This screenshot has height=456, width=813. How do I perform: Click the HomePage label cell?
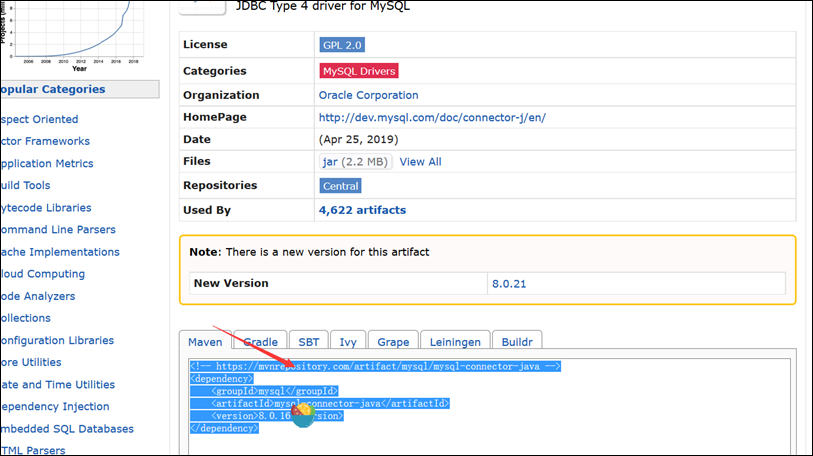coord(246,117)
